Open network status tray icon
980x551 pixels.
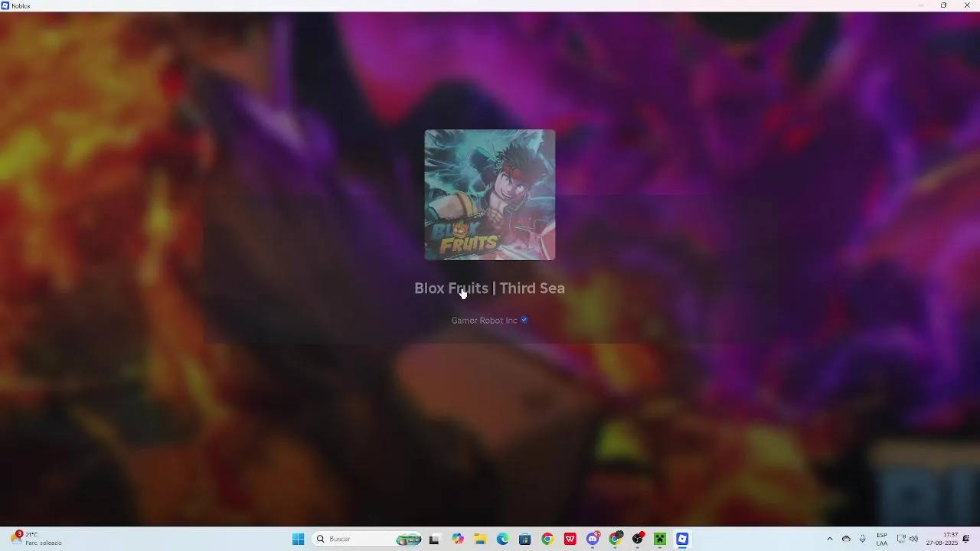click(x=901, y=539)
